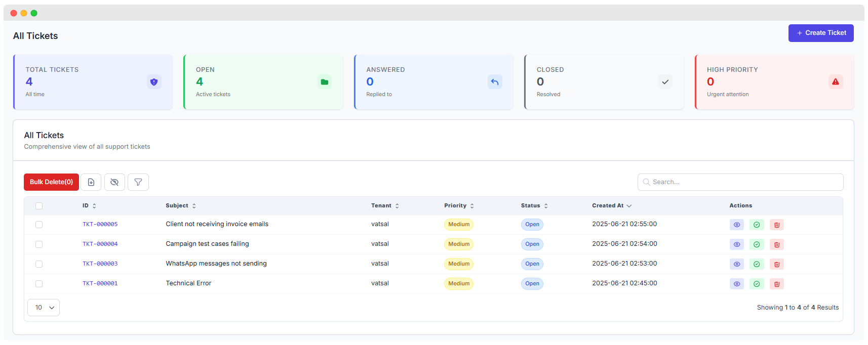The height and width of the screenshot is (345, 868).
Task: Sort tickets by Created At column
Action: pos(612,206)
